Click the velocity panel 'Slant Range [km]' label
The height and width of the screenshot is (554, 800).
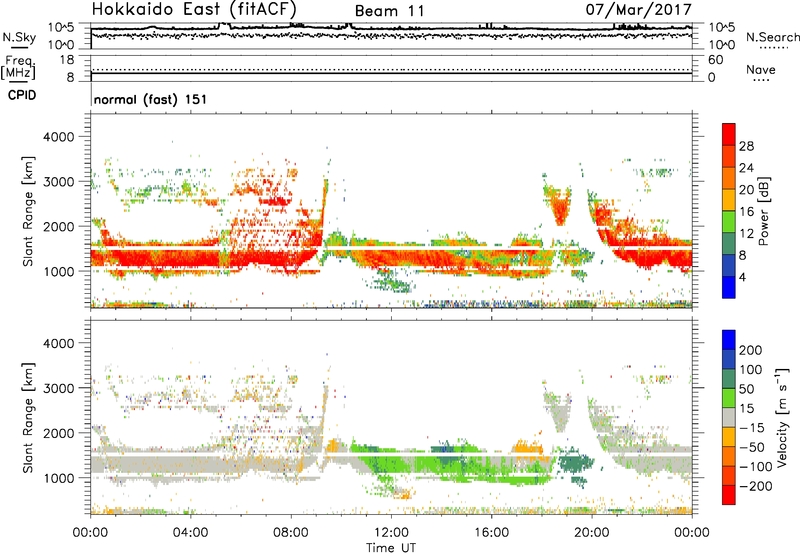point(28,417)
